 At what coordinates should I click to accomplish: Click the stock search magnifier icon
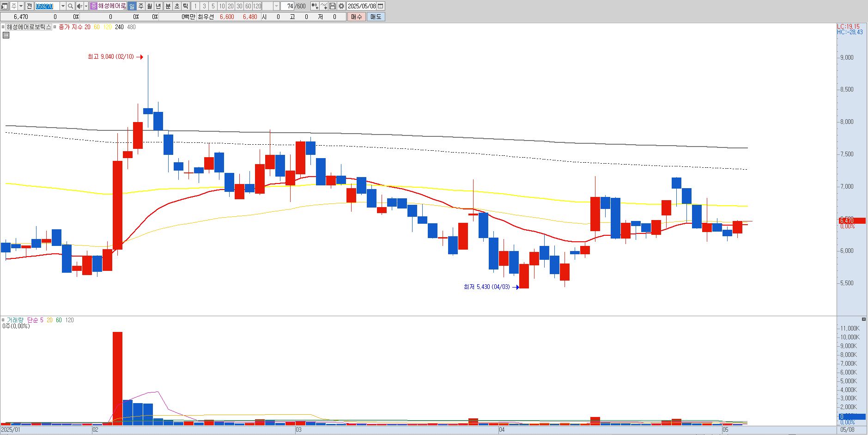(70, 6)
